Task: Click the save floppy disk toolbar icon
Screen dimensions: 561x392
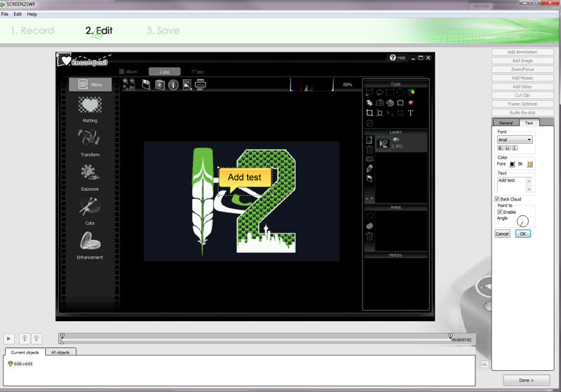Action: [146, 85]
